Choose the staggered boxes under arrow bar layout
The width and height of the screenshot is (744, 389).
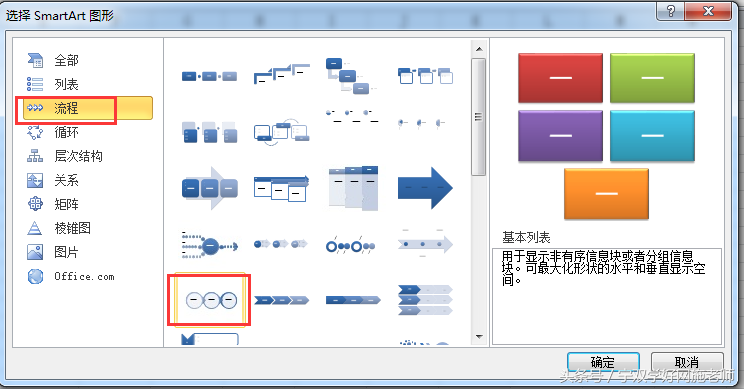(281, 188)
